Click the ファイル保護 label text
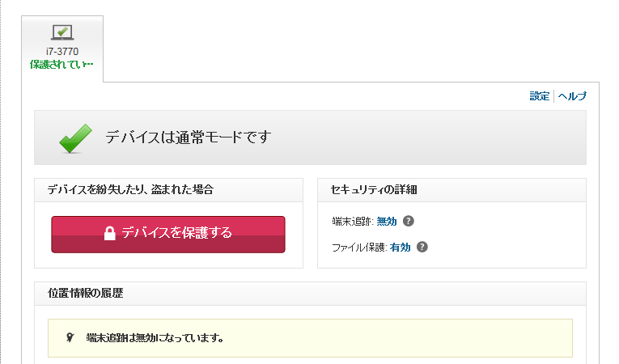This screenshot has width=619, height=364. [x=359, y=248]
